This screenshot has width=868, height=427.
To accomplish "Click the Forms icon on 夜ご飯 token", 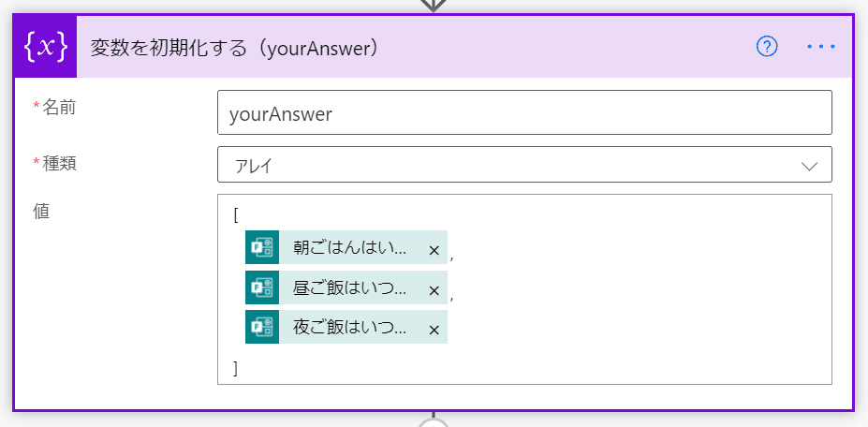I will point(262,328).
